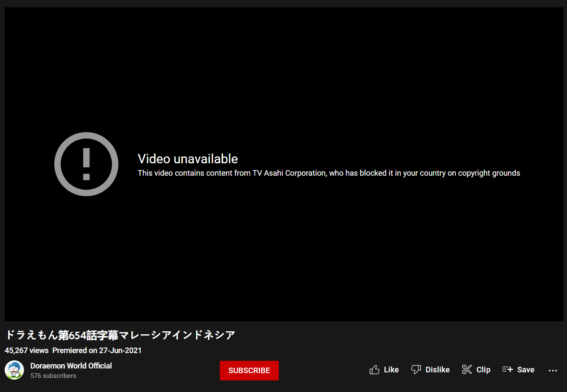Click the TV Asahi copyright block message
Viewport: 567px width, 392px height.
329,173
